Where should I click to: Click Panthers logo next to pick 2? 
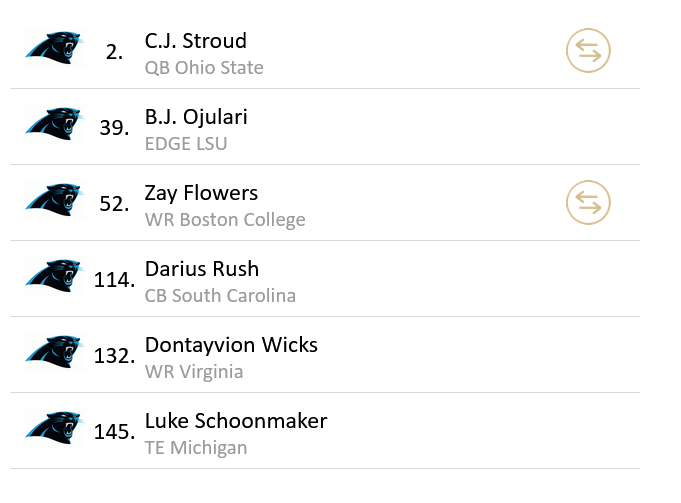coord(53,48)
